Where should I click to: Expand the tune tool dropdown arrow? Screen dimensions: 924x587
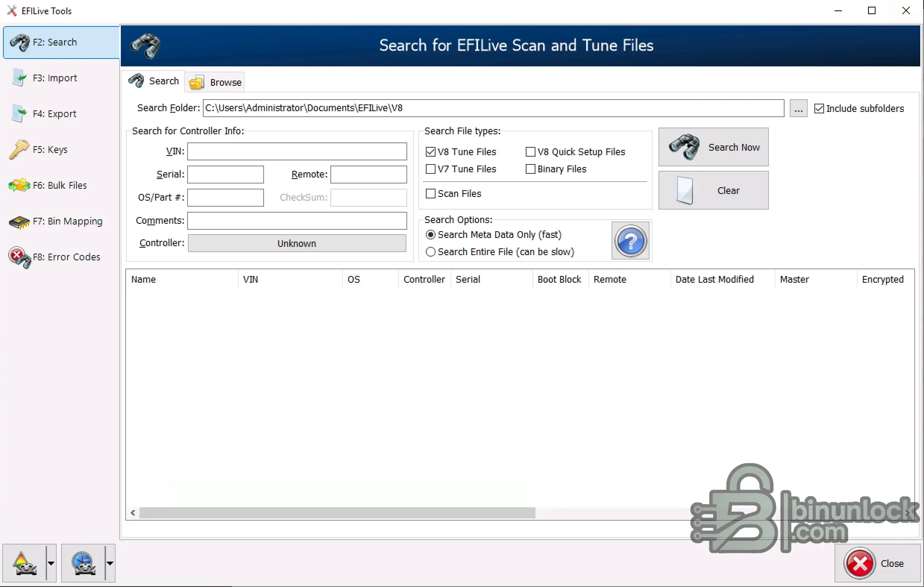pyautogui.click(x=51, y=563)
